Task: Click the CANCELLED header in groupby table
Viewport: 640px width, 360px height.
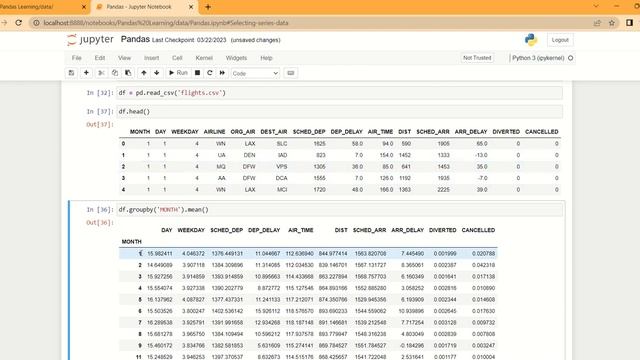Action: pyautogui.click(x=478, y=230)
